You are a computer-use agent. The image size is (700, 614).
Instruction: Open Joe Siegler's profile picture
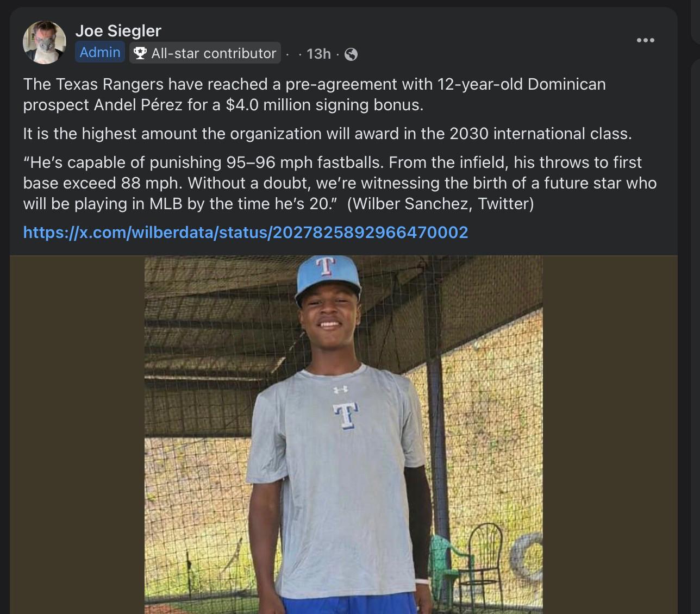44,42
